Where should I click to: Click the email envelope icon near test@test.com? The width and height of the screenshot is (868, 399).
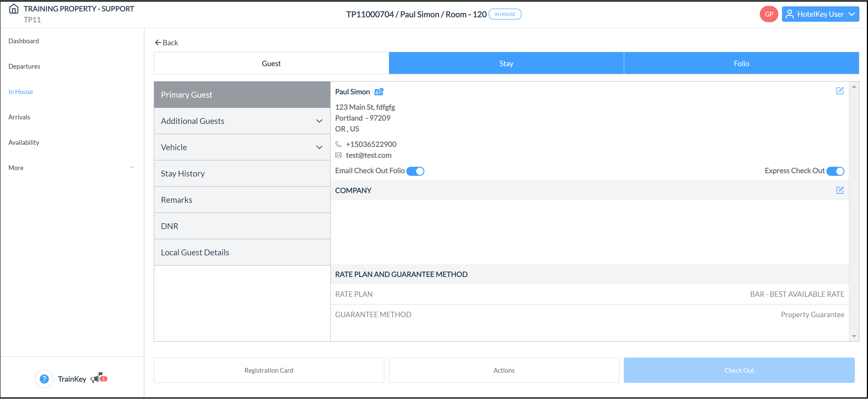(338, 155)
